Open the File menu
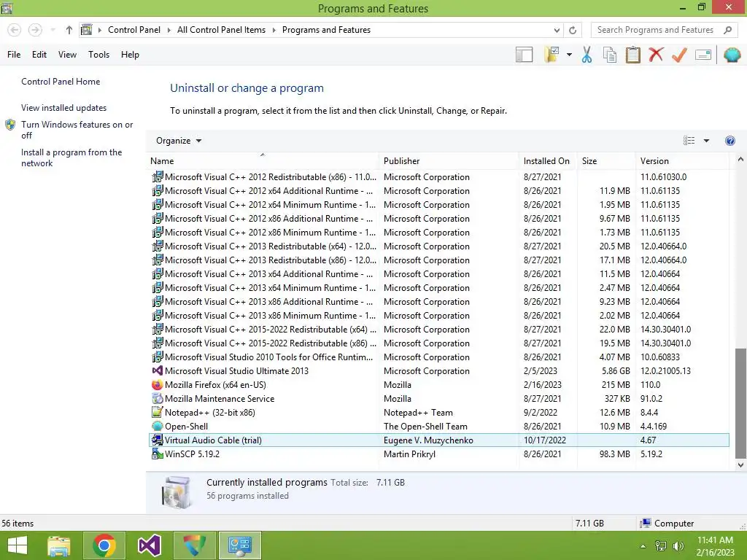 [14, 55]
